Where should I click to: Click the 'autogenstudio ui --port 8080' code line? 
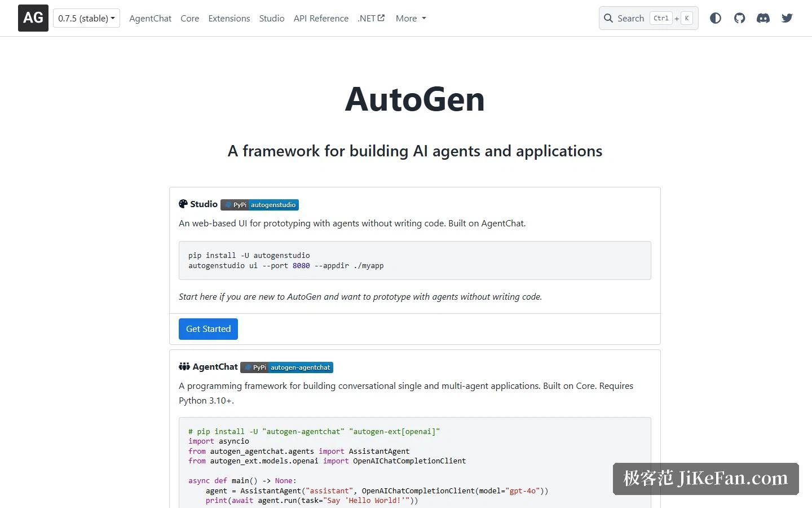tap(286, 265)
